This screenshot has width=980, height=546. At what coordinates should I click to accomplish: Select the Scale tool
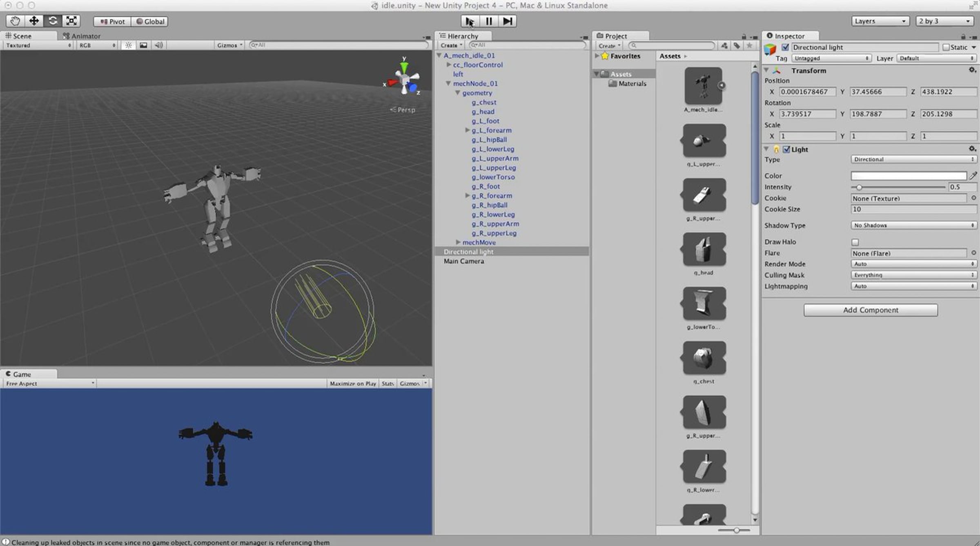(71, 21)
